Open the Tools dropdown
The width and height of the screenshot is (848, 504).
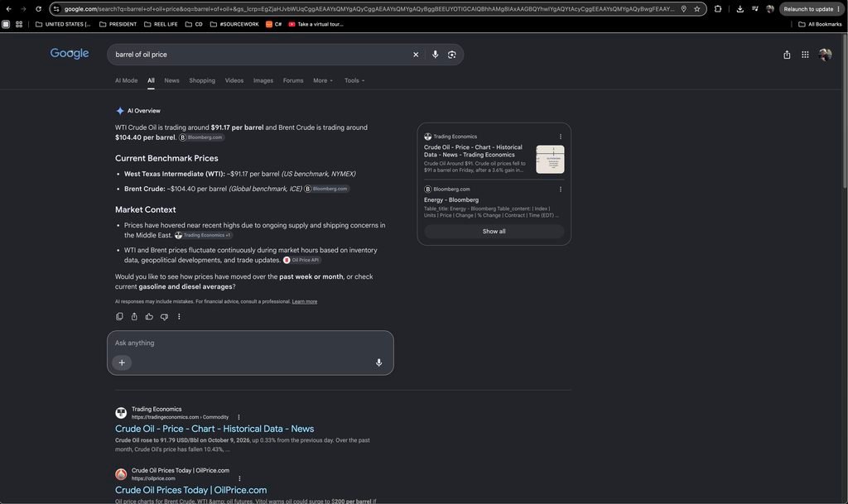pos(354,80)
